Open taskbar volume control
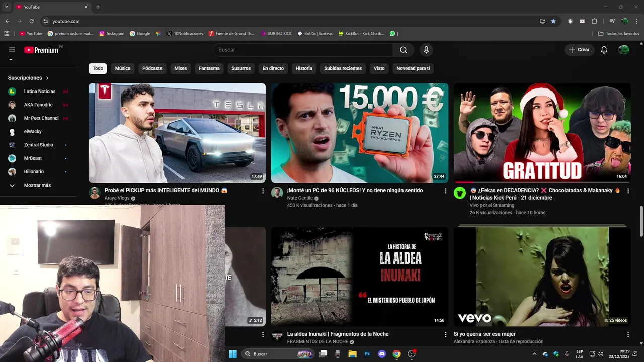Image resolution: width=644 pixels, height=362 pixels. pos(600,354)
